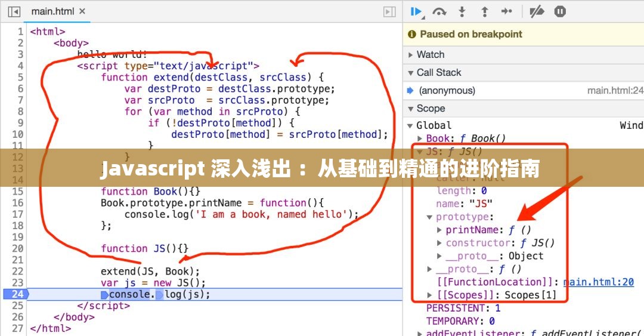Click the 'function extend(destClass, srcClass)' line
The height and width of the screenshot is (336, 644).
pyautogui.click(x=212, y=78)
